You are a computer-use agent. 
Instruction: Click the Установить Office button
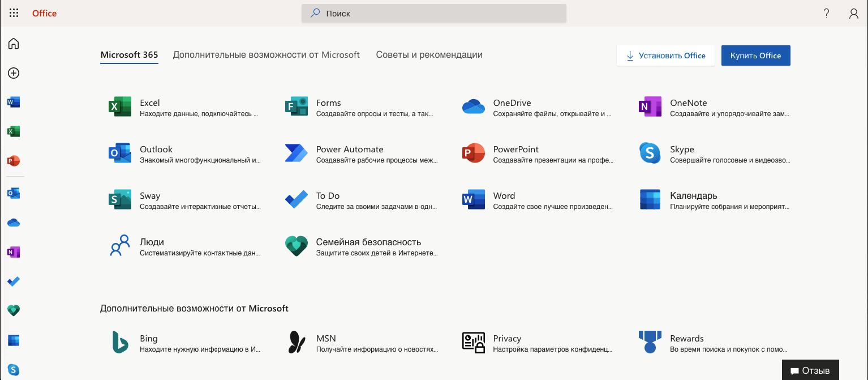665,55
